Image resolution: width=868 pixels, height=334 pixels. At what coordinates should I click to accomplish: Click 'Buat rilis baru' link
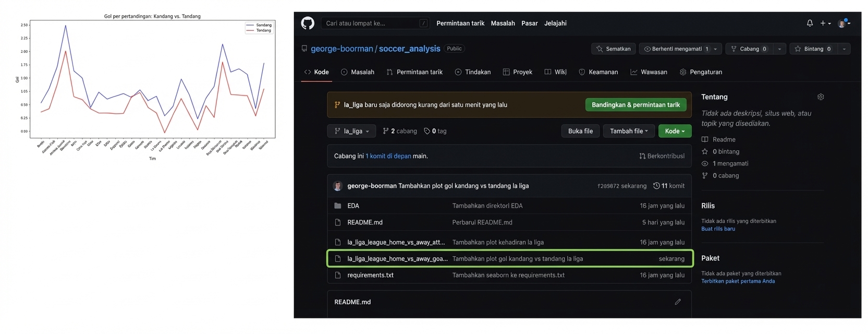point(718,229)
